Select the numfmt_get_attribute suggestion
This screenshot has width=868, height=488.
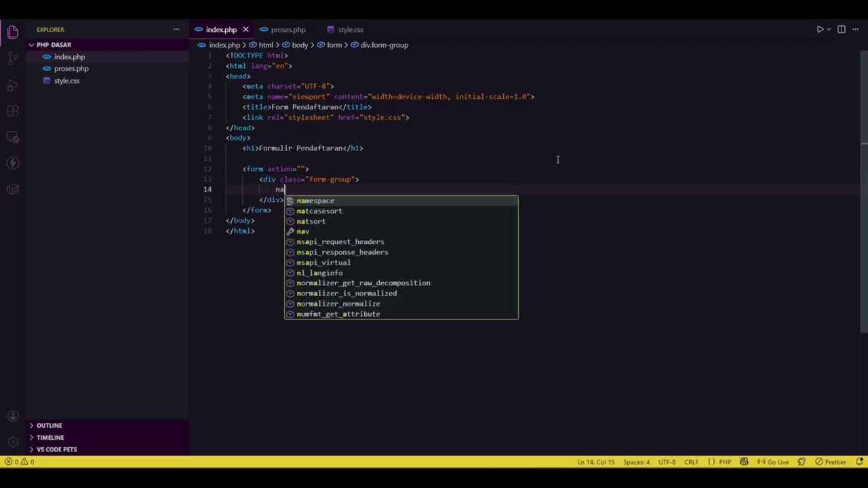tap(401, 314)
